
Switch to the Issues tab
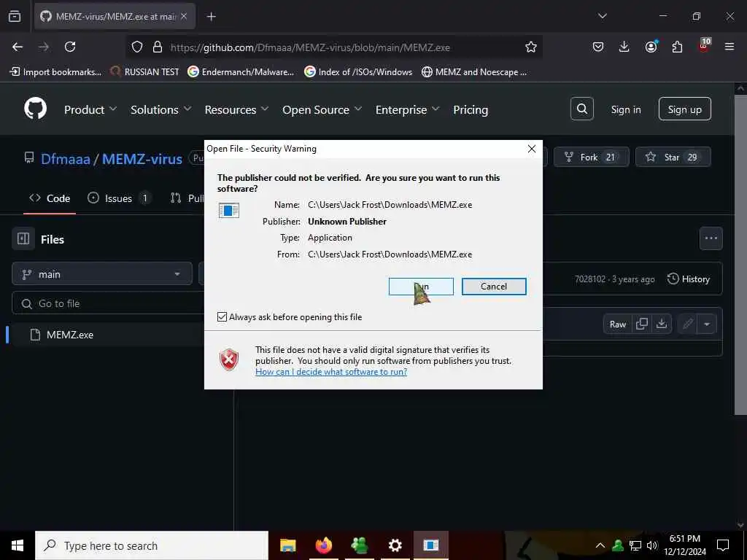point(119,198)
